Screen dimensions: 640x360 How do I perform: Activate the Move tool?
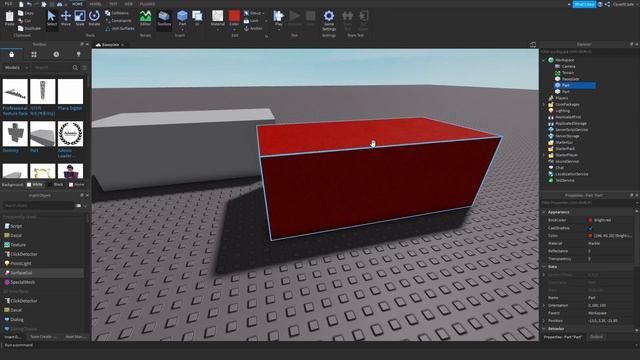[66, 19]
